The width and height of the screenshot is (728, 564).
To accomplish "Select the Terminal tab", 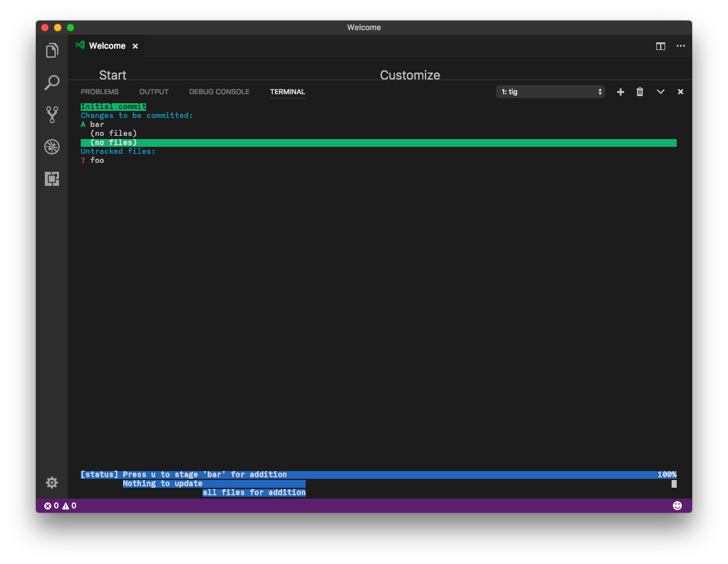I will click(287, 92).
